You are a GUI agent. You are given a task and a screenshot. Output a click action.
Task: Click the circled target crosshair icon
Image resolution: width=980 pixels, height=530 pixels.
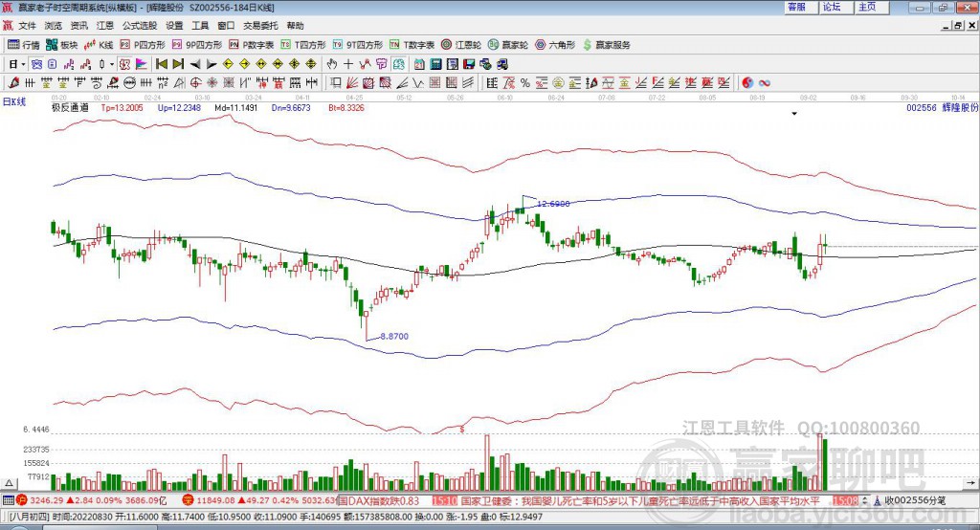pyautogui.click(x=195, y=82)
